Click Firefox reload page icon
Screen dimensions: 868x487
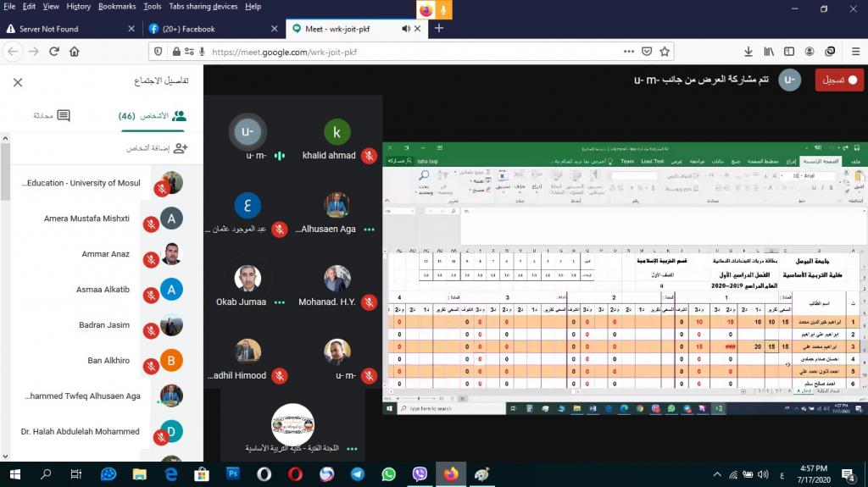click(54, 52)
